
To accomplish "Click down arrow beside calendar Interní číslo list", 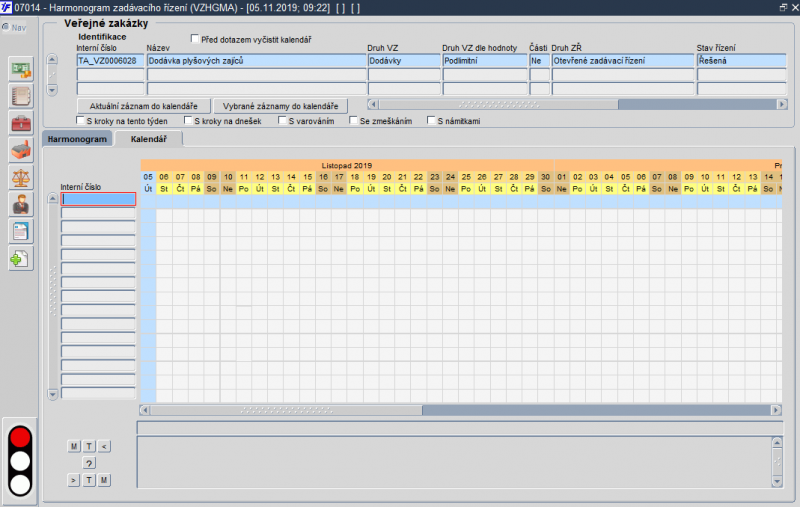I will pos(53,394).
